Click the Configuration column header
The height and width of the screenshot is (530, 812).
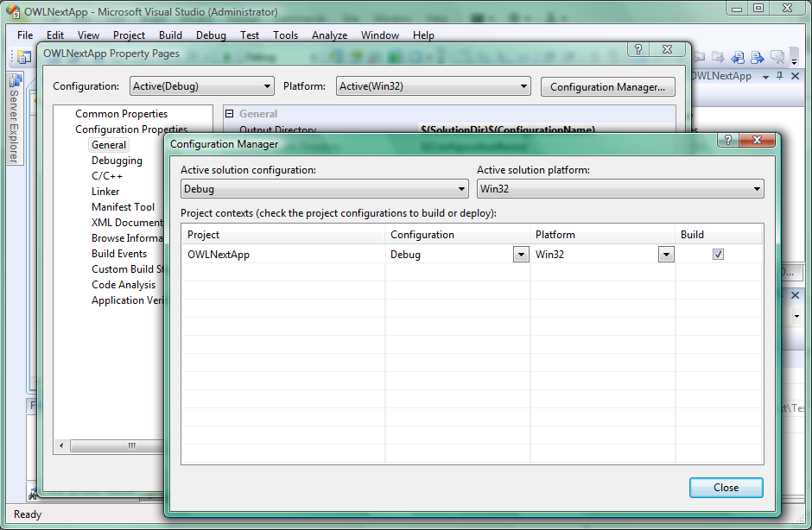point(457,235)
